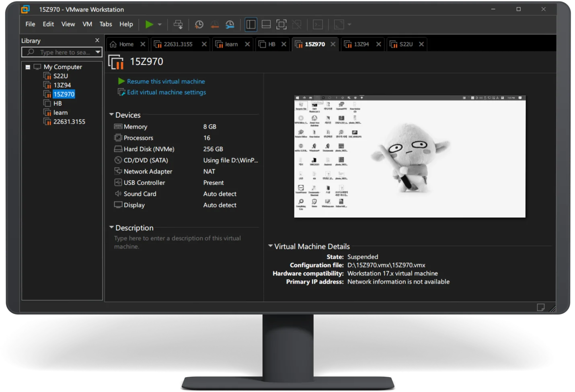This screenshot has height=392, width=575.
Task: Click the stretch guest display icon
Action: (339, 24)
